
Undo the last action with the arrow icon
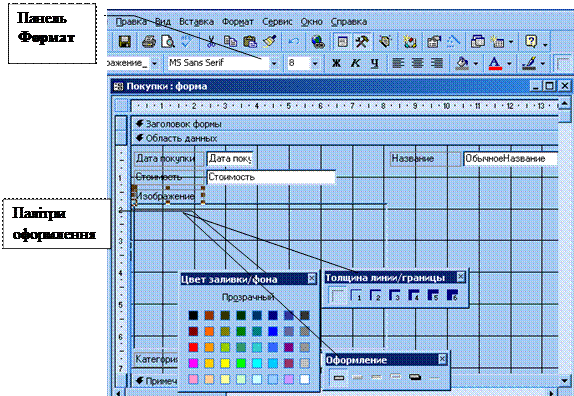293,42
